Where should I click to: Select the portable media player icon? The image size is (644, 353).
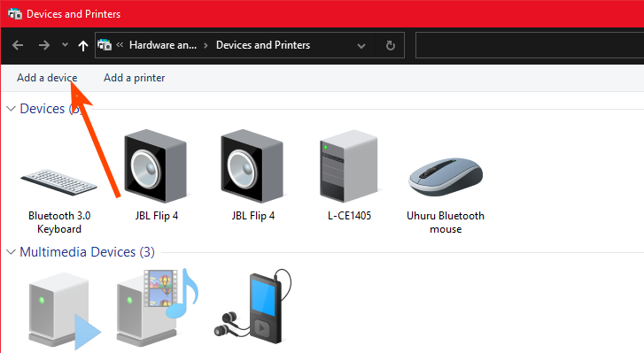[253, 306]
